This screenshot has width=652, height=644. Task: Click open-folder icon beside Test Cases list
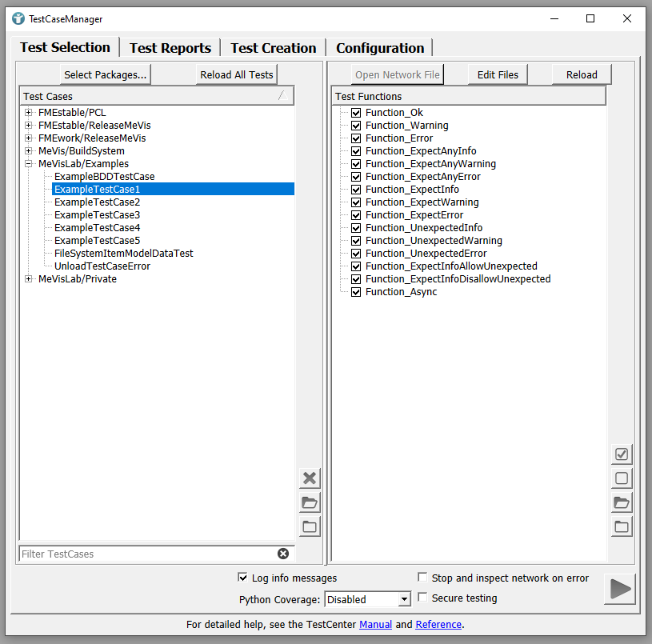[310, 502]
